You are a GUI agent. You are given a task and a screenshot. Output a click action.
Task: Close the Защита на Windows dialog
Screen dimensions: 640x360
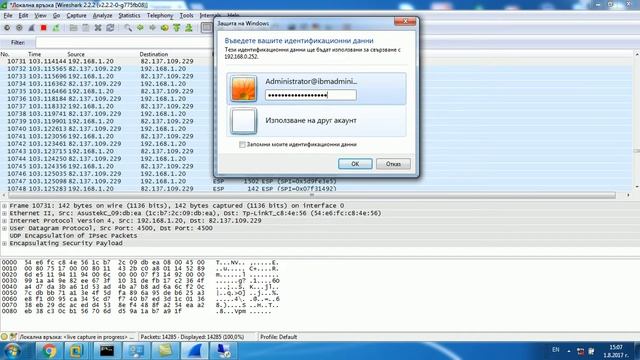(x=405, y=21)
